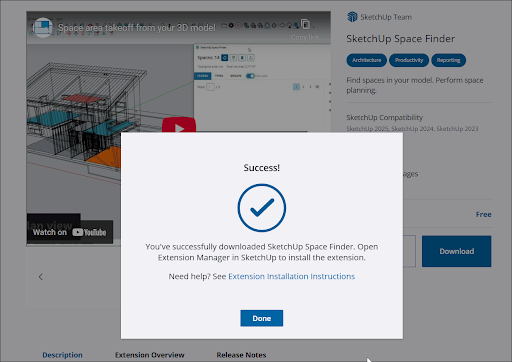Select the Architecture tag
The image size is (512, 362).
(366, 60)
